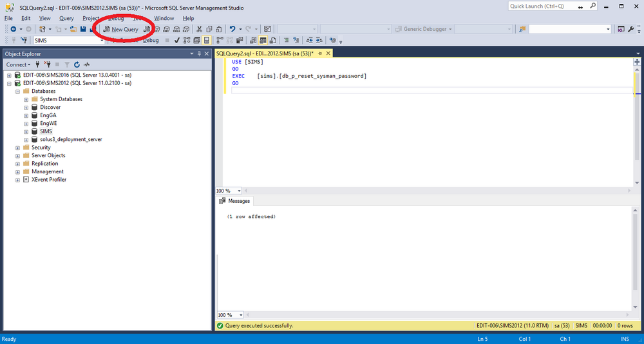Expand the SIMS database node
The image size is (644, 344).
[x=26, y=131]
